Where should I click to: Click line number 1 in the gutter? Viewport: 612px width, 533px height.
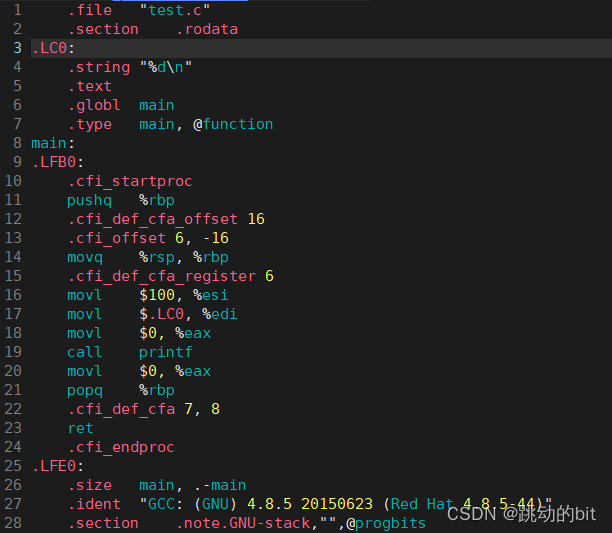point(17,10)
